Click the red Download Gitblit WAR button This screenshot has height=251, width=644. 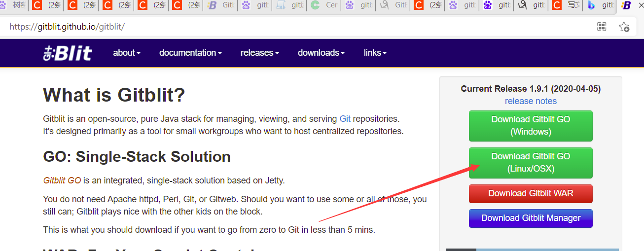(x=531, y=193)
